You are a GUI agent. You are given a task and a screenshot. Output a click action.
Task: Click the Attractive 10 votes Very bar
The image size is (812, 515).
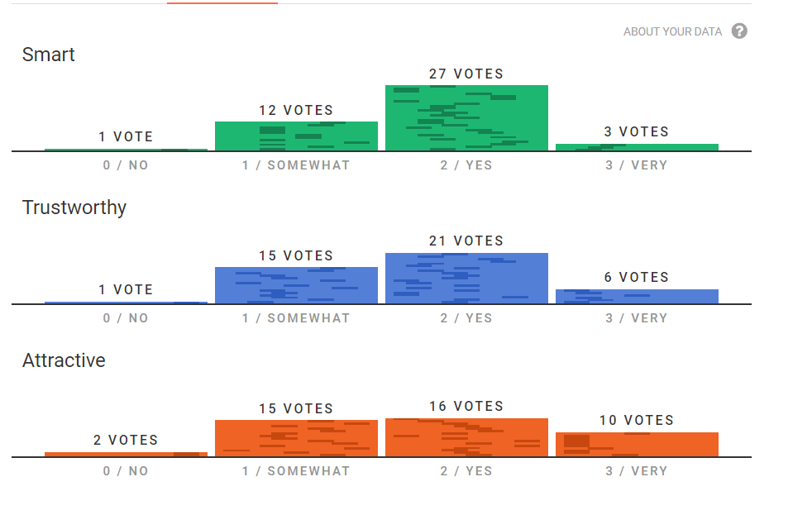[637, 445]
